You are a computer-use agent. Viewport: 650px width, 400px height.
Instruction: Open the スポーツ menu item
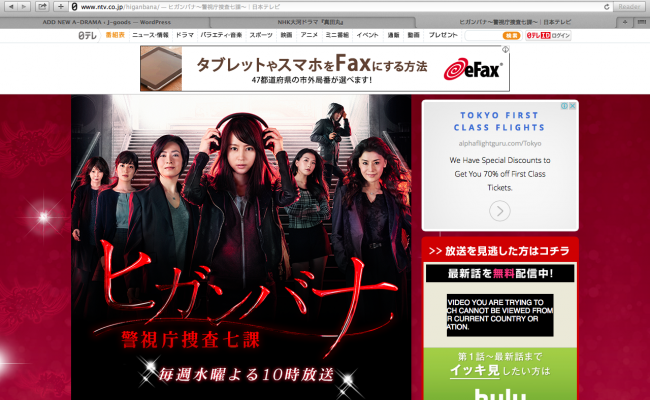tap(261, 35)
